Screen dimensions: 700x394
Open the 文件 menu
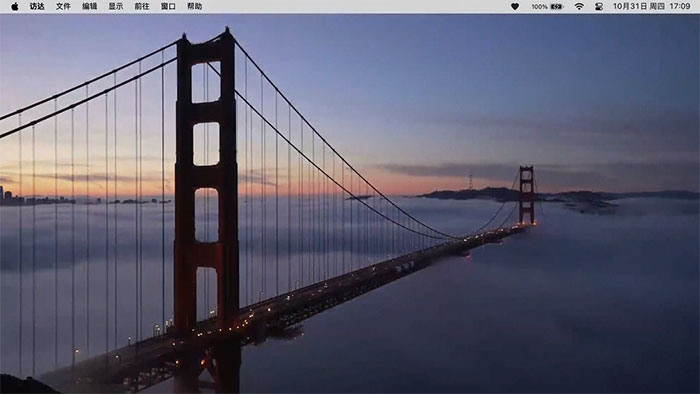(x=63, y=6)
